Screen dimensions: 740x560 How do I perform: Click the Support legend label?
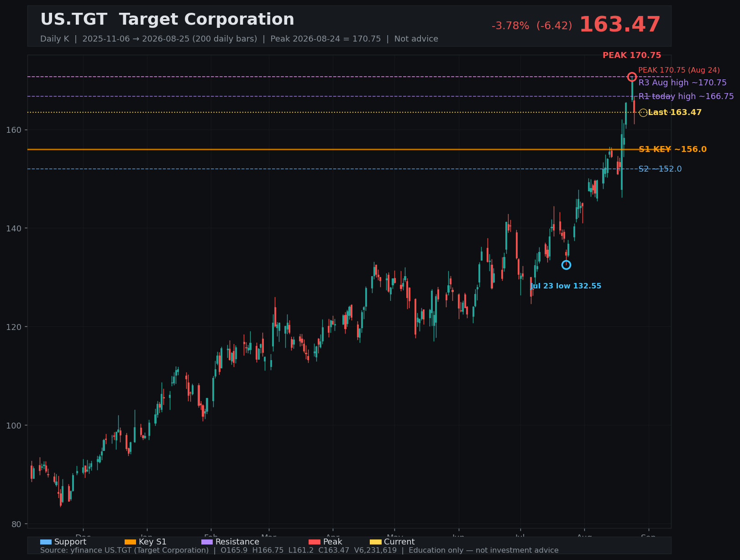coord(70,542)
